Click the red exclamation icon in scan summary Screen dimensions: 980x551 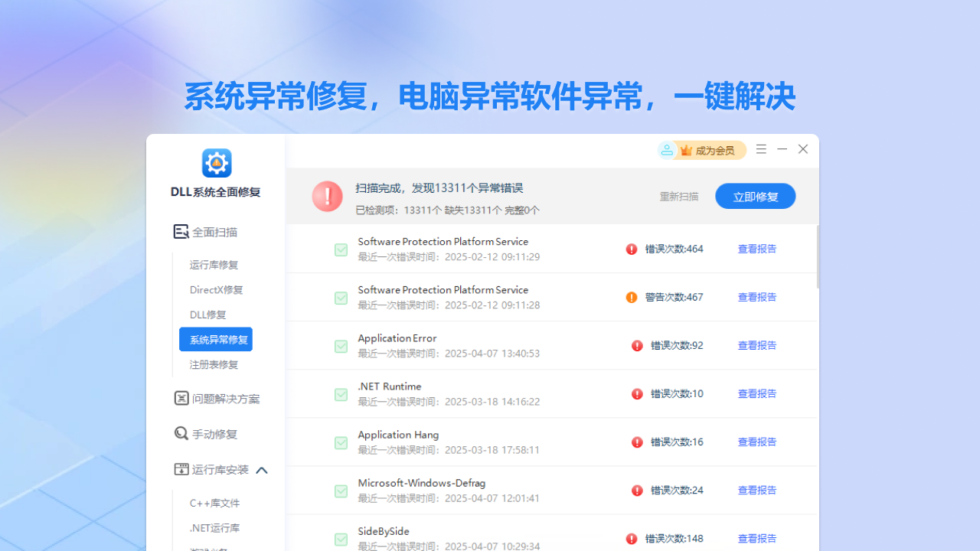pos(327,196)
